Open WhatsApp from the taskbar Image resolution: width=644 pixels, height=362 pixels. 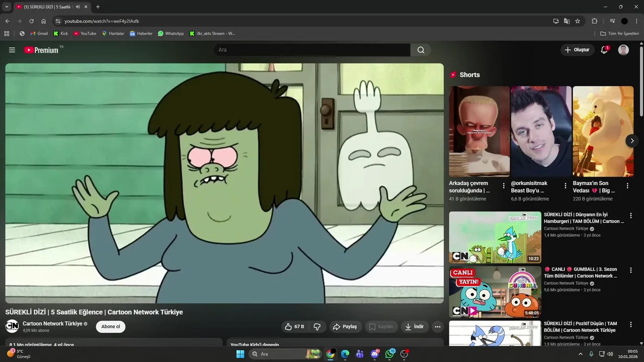pos(390,354)
